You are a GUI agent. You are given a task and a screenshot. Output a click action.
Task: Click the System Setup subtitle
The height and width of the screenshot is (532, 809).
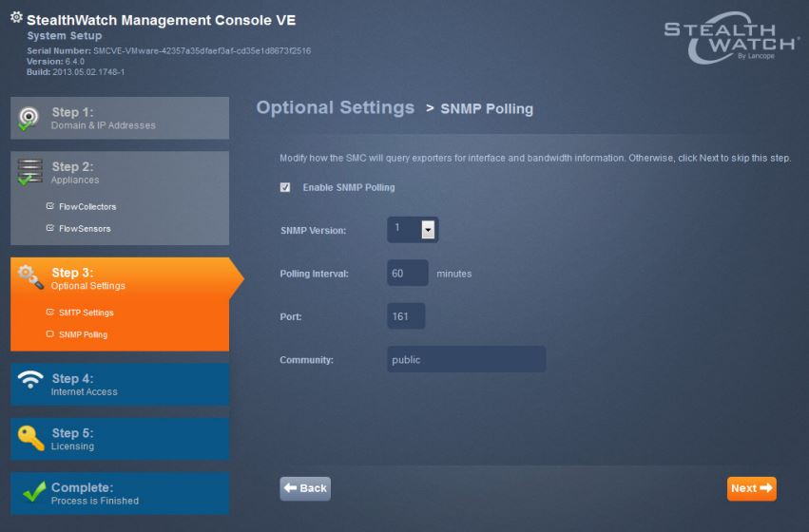tap(65, 35)
